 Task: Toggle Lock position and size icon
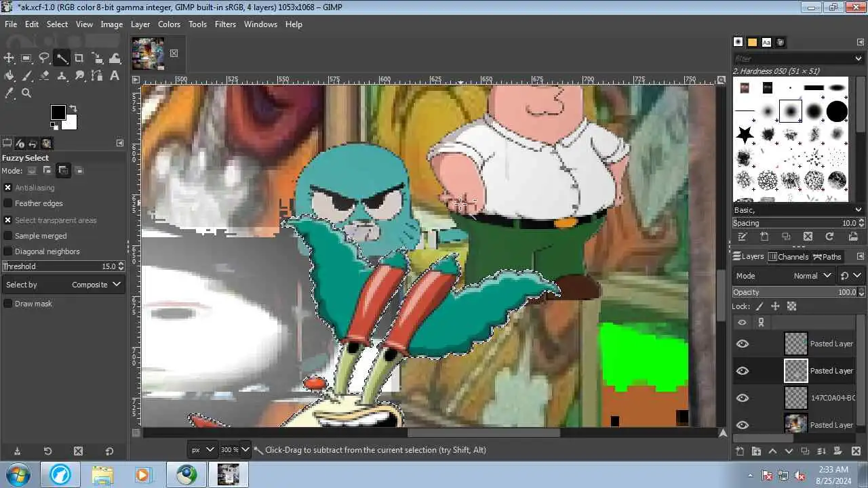coord(775,306)
